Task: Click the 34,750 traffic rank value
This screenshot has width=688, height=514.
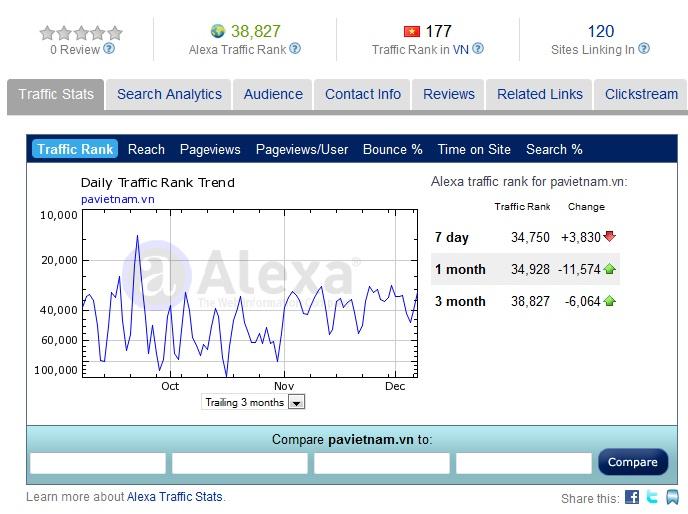Action: tap(530, 237)
